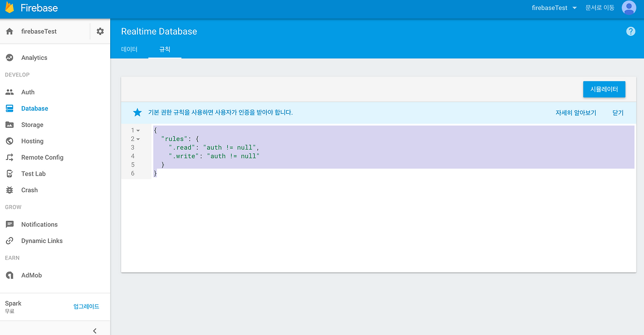Click the Dynamic Links chain icon
644x335 pixels.
(10, 241)
